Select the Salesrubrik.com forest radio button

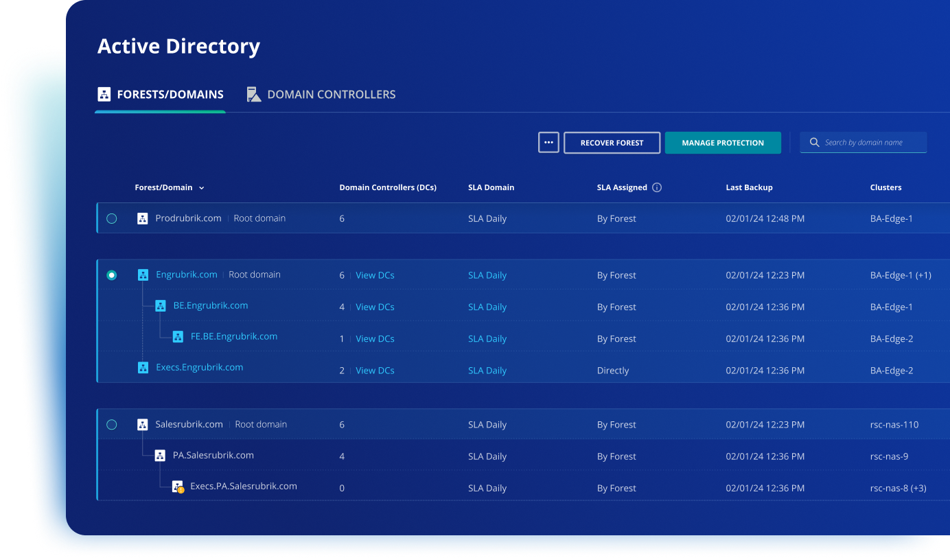pos(112,425)
